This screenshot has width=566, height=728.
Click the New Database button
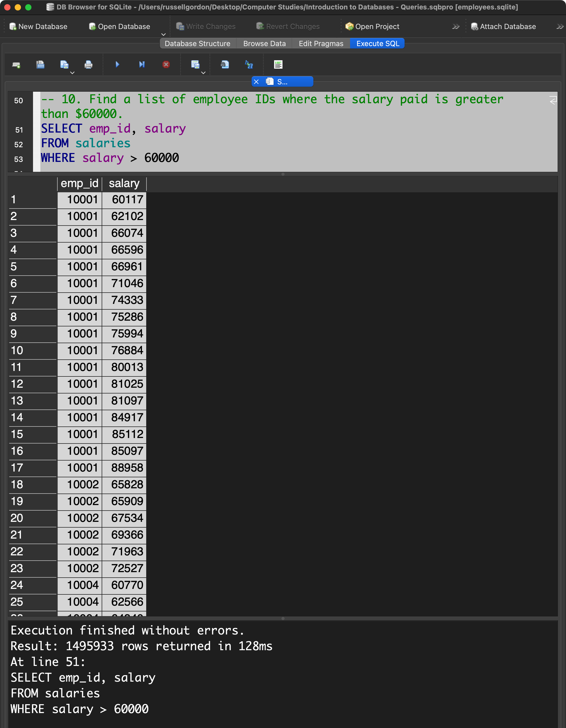[38, 27]
